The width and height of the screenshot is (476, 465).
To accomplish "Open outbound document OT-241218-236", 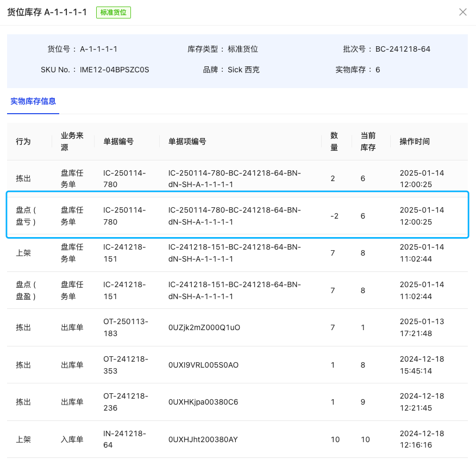I will [126, 402].
